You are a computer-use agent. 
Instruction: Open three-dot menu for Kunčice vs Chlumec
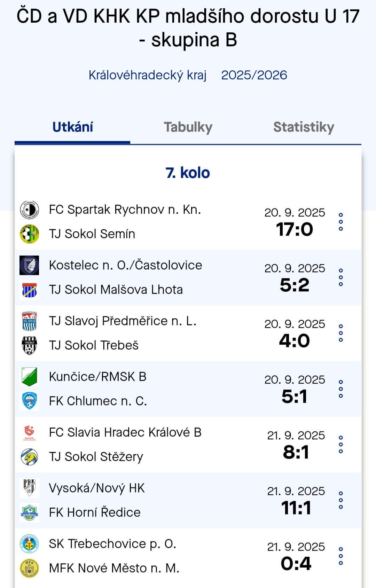(x=341, y=389)
